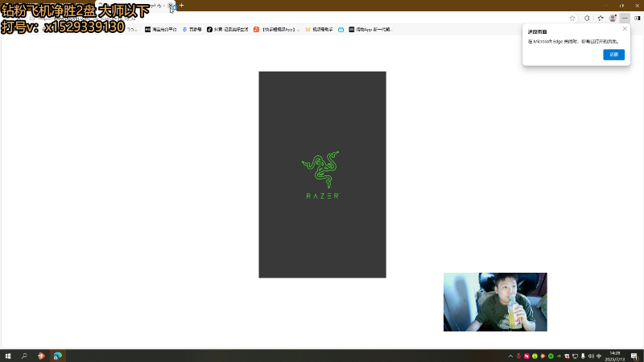The width and height of the screenshot is (644, 362).
Task: Dismiss the restore pages popup
Action: click(x=625, y=29)
